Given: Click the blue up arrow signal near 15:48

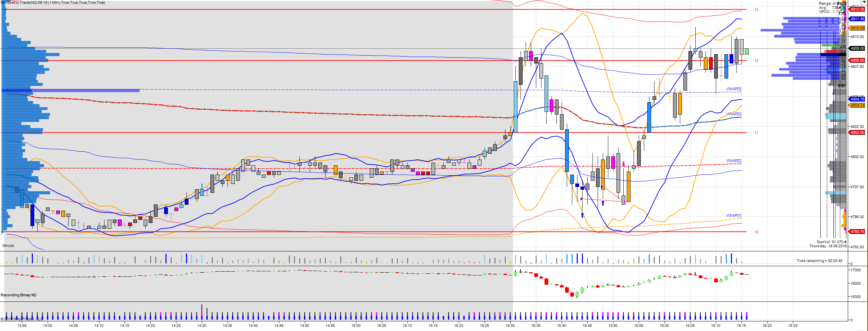Looking at the screenshot, I should 603,203.
